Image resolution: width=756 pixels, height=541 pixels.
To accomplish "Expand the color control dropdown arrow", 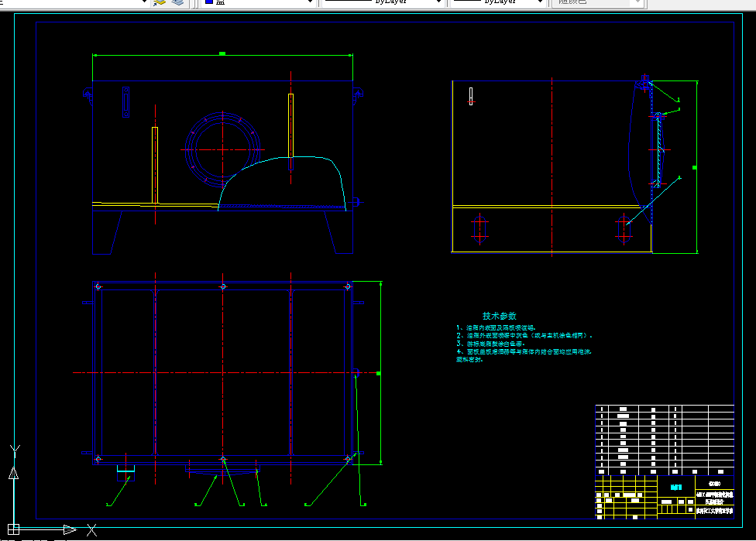I will point(311,2).
